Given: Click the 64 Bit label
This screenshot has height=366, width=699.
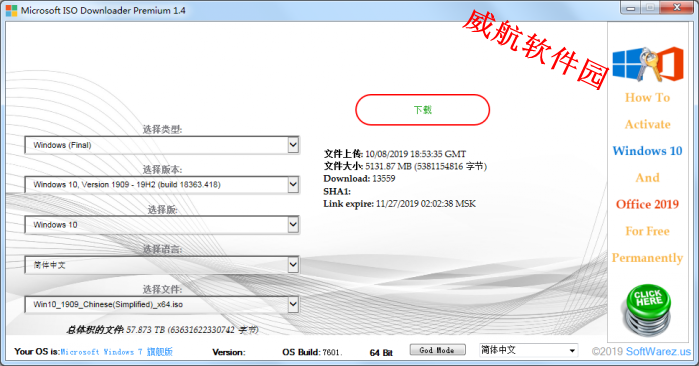Looking at the screenshot, I should point(381,353).
